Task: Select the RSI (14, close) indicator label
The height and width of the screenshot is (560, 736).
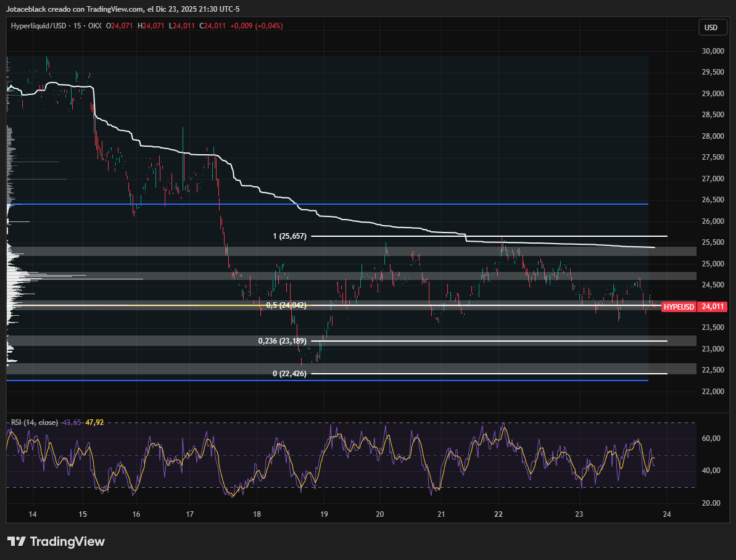Action: 35,422
